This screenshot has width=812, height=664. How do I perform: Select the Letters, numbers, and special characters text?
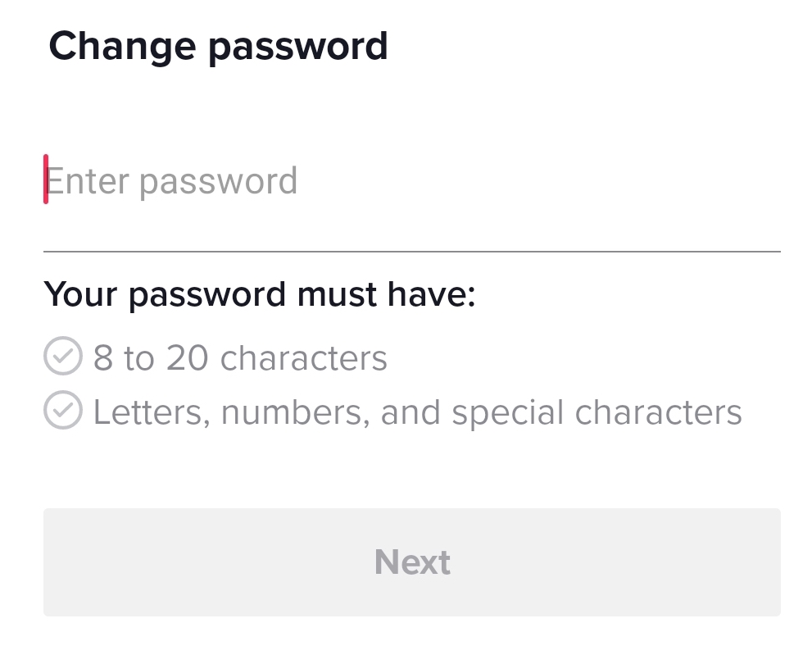point(417,412)
